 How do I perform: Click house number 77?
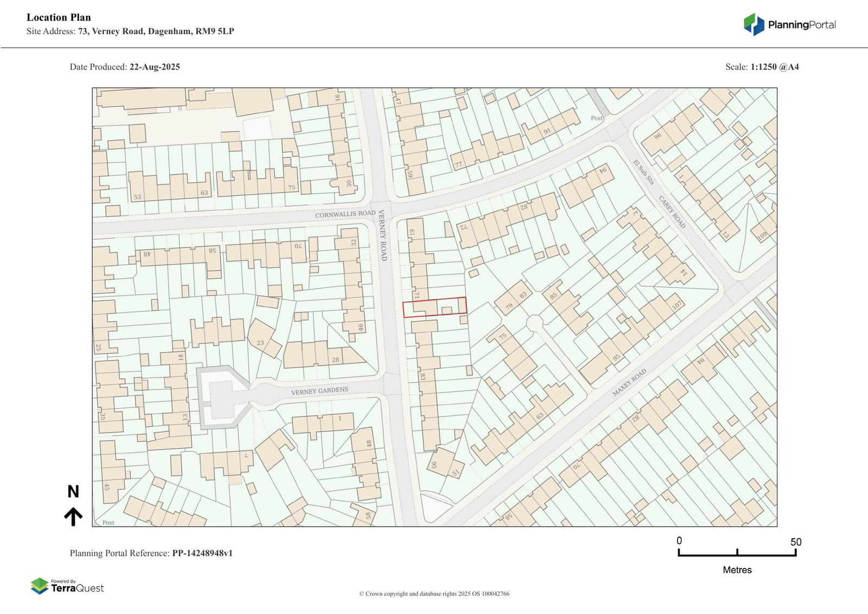tap(458, 164)
